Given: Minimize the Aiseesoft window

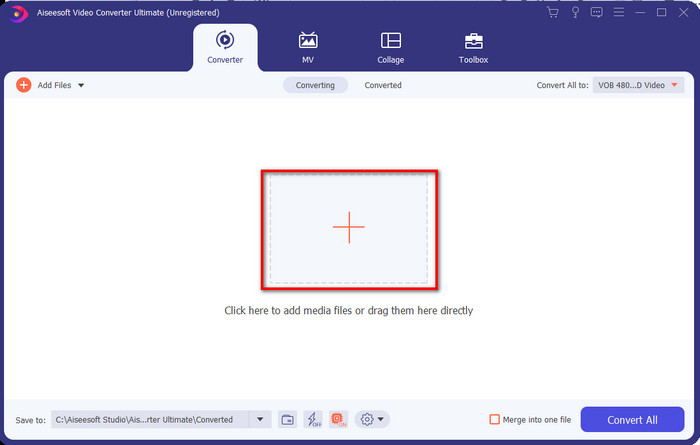Looking at the screenshot, I should [x=640, y=12].
